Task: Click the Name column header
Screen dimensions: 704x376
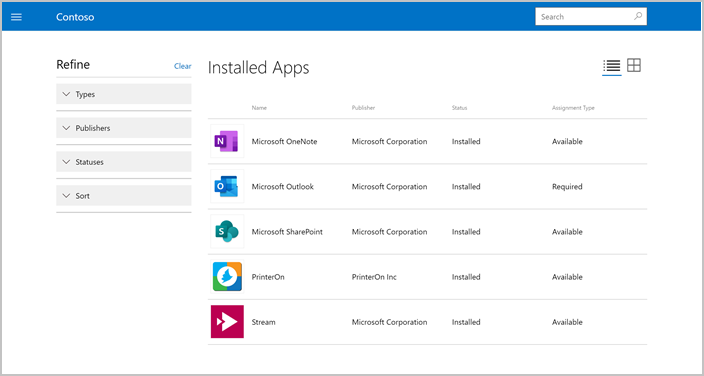Action: click(259, 108)
